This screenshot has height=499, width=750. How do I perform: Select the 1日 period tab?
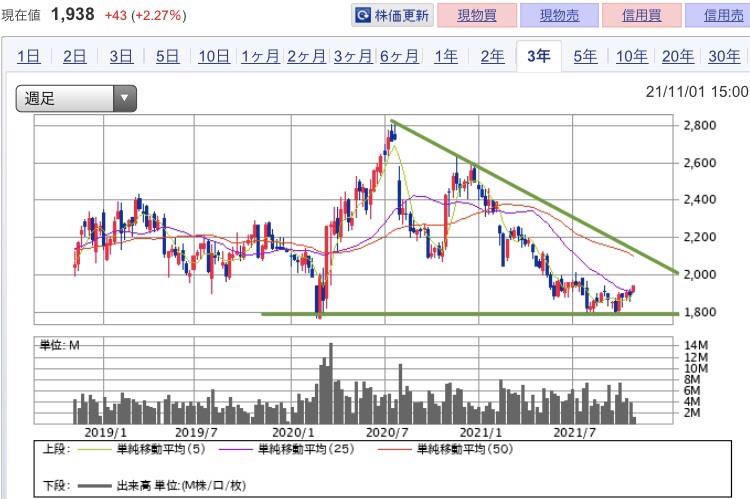(x=28, y=56)
